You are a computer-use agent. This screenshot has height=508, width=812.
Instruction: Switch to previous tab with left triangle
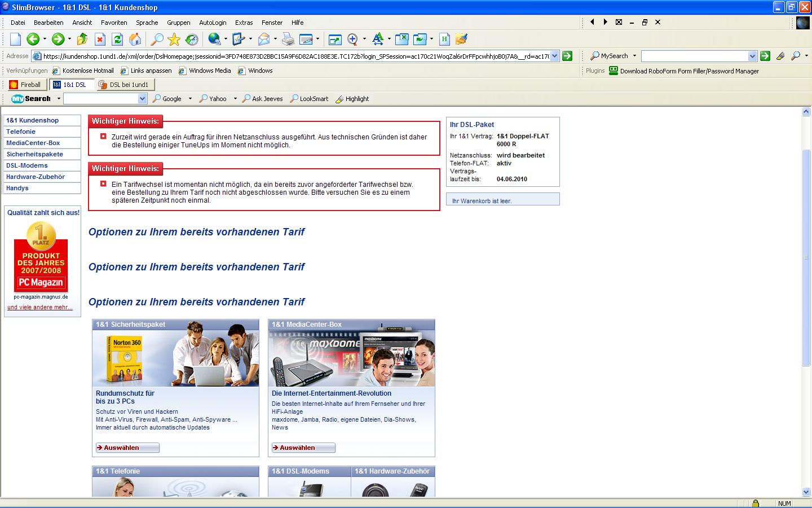point(592,22)
